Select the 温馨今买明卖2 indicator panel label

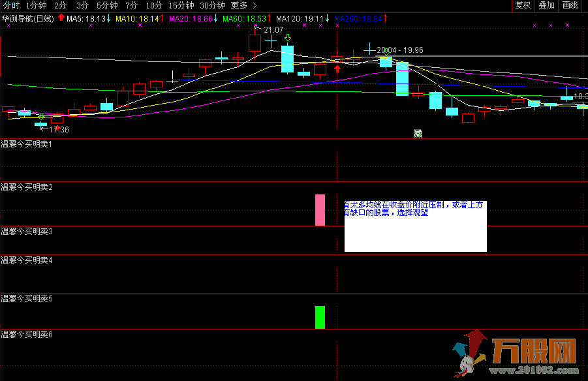tap(27, 187)
